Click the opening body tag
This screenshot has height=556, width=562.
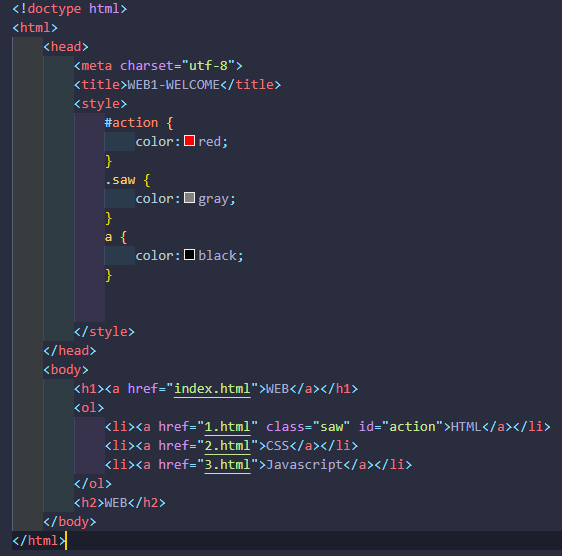(x=66, y=370)
